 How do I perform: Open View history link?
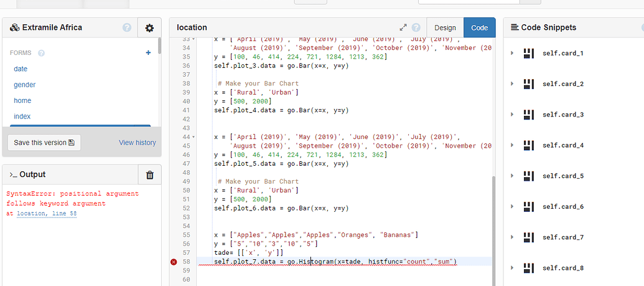point(137,143)
